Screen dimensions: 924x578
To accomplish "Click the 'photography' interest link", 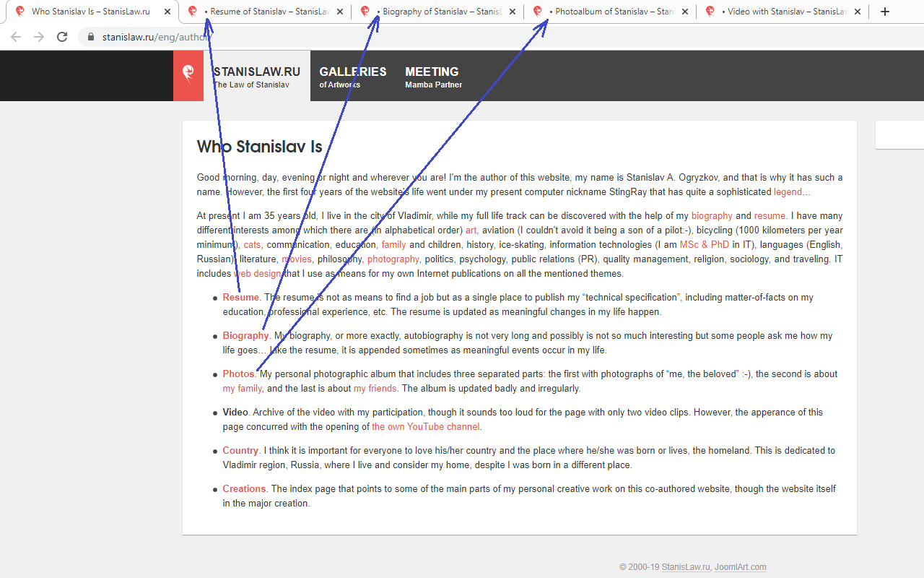I will [393, 259].
